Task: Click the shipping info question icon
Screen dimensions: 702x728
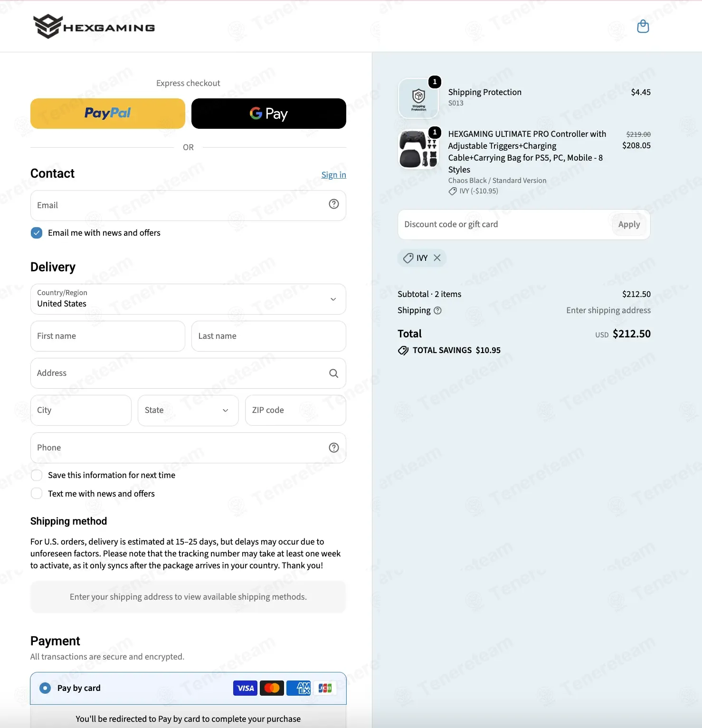Action: [x=438, y=310]
